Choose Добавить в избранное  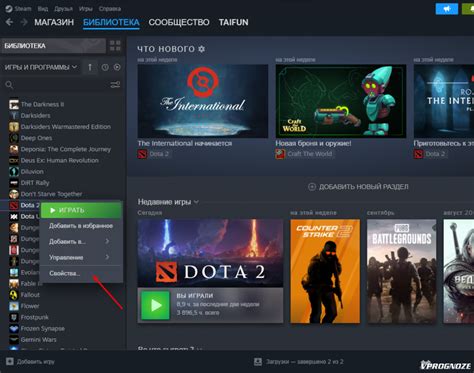coord(81,226)
